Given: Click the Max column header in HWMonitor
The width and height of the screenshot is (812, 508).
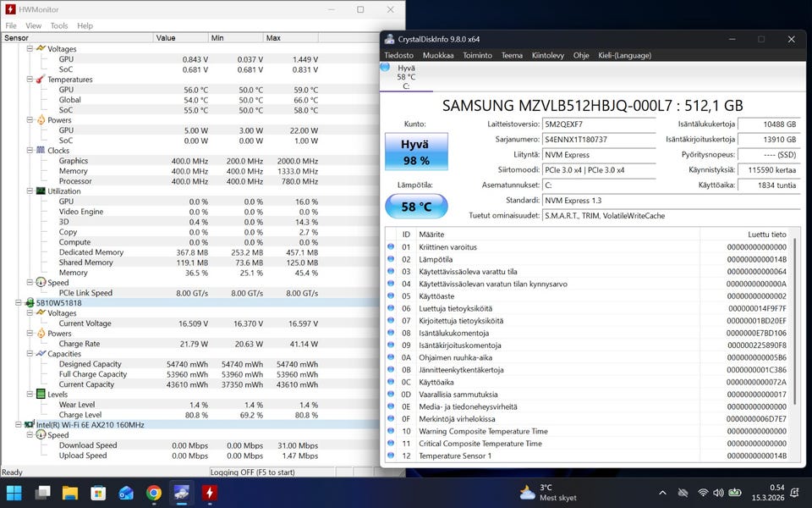Looking at the screenshot, I should (x=290, y=38).
